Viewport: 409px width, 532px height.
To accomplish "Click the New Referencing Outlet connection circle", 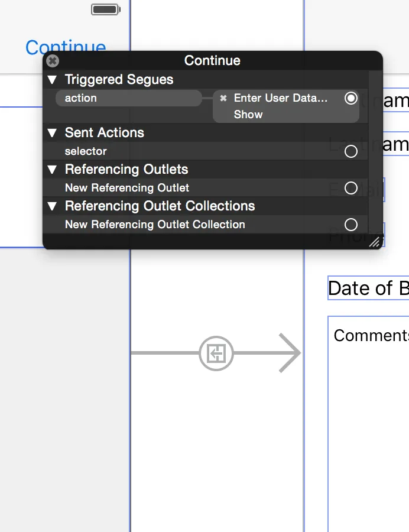I will click(x=351, y=189).
